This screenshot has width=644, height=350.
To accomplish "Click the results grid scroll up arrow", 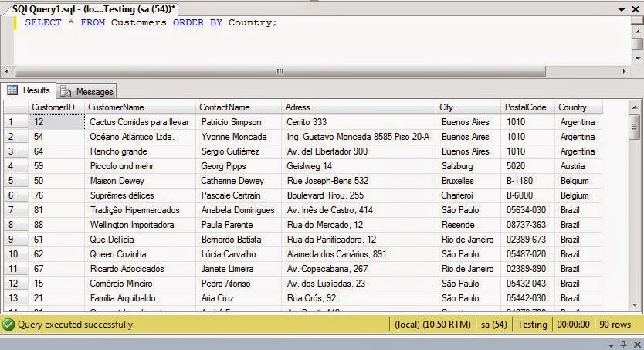I will (635, 107).
